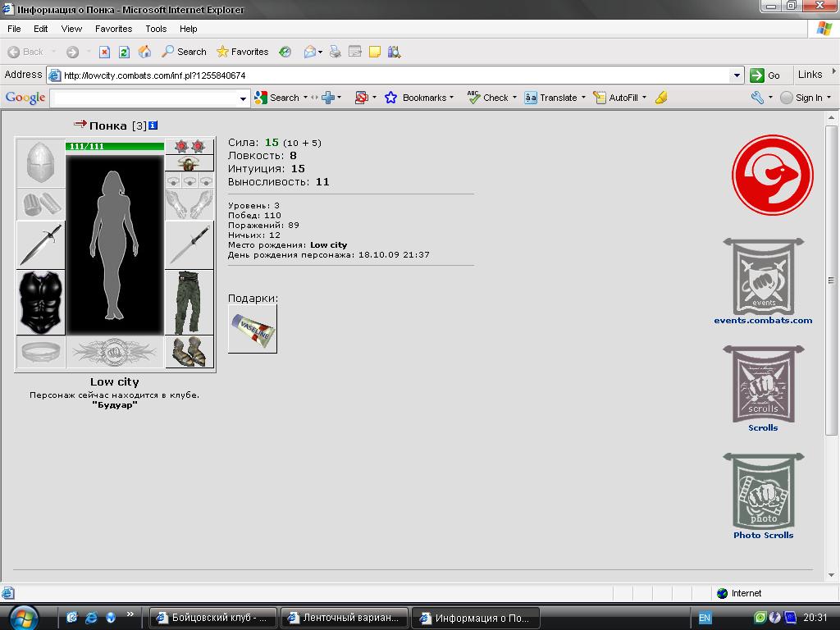Inspect the green trousers slot
The width and height of the screenshot is (840, 630).
[189, 303]
